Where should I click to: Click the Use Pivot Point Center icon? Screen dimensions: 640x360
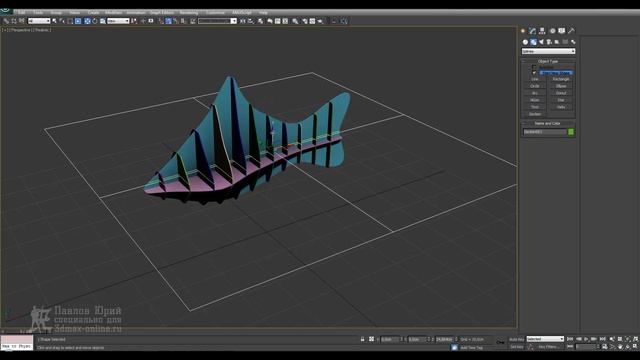click(134, 21)
